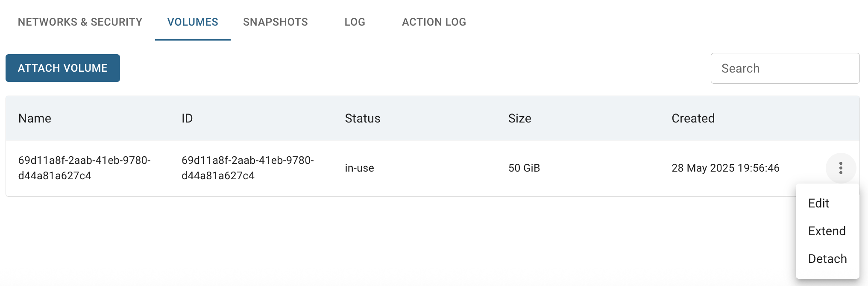
Task: Select Extend in the volume actions menu
Action: tap(827, 231)
